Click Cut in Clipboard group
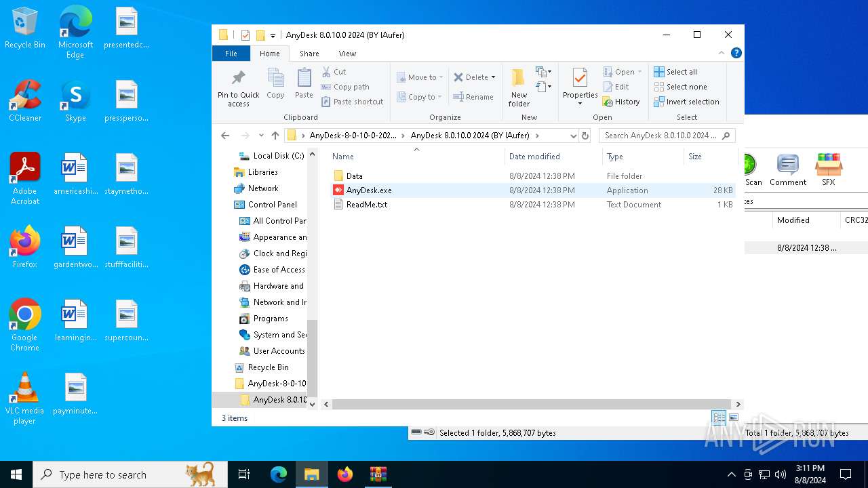868x488 pixels. 334,72
